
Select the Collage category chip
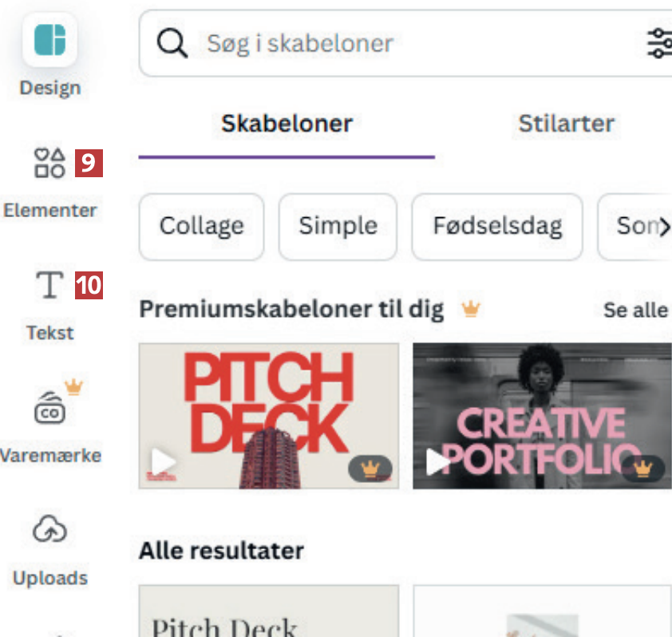click(201, 227)
